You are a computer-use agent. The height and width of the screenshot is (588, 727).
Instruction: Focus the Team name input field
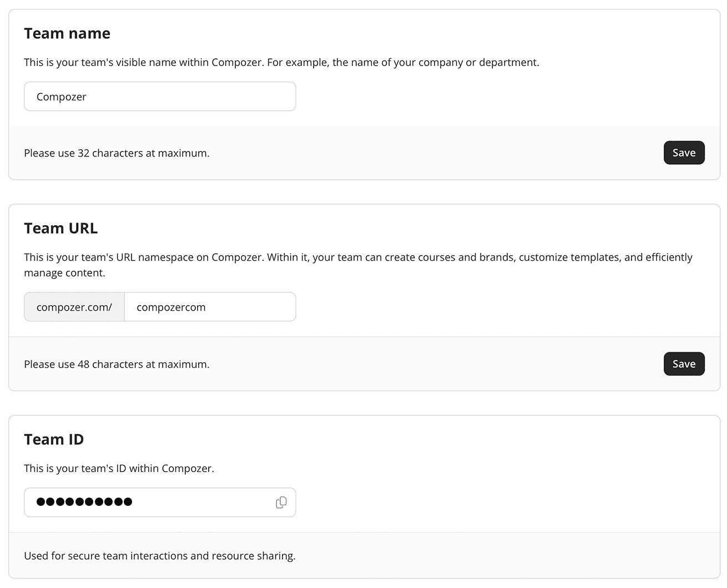click(x=160, y=97)
